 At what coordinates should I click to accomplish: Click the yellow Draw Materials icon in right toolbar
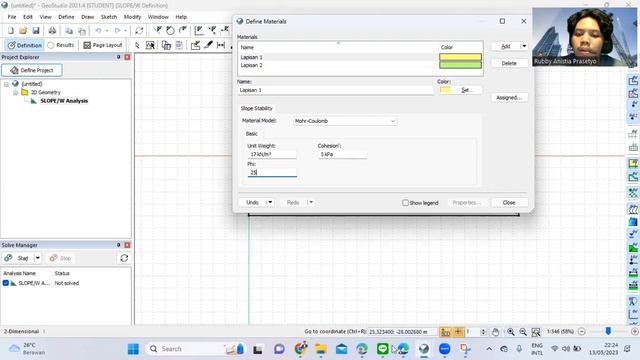(x=633, y=164)
